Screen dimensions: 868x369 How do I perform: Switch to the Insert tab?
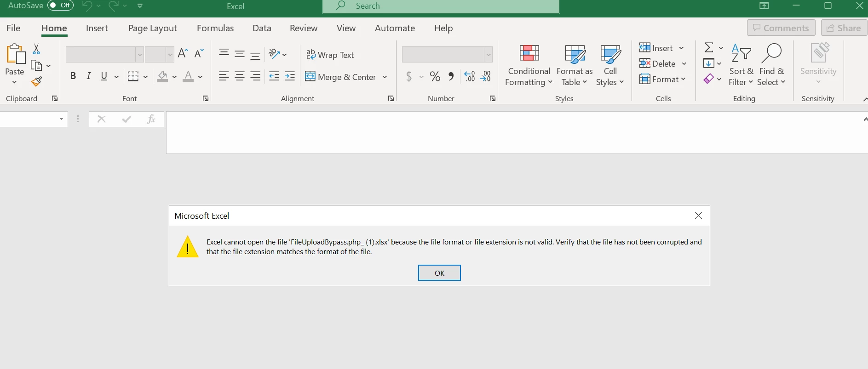tap(97, 28)
